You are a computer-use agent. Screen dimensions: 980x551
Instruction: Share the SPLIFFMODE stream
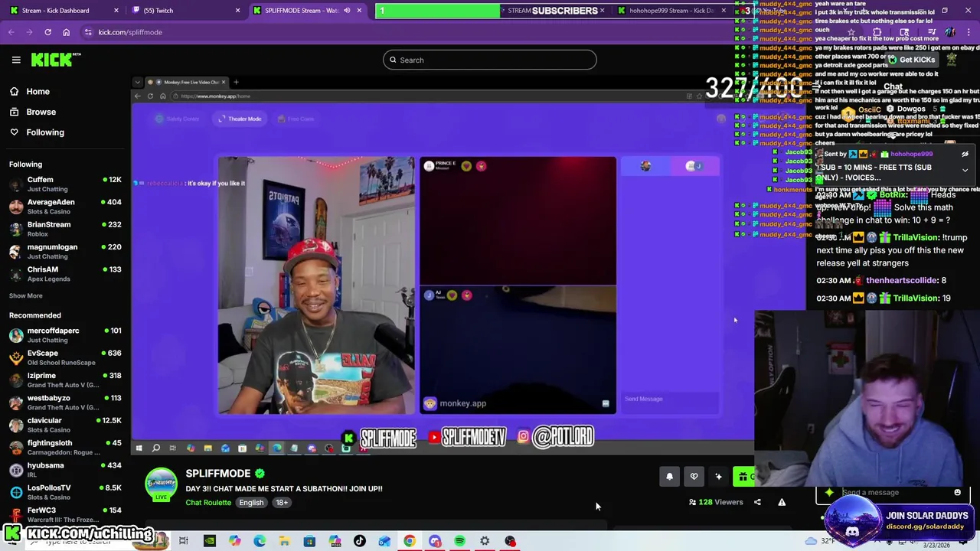click(757, 502)
